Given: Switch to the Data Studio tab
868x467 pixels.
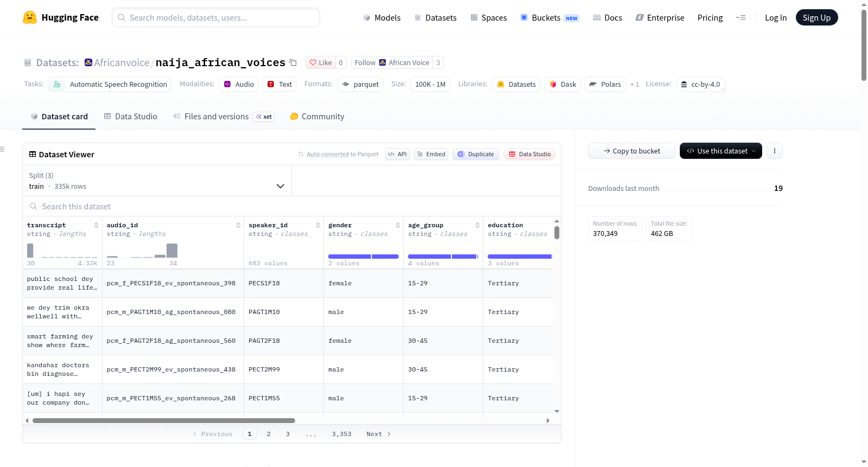Looking at the screenshot, I should point(131,116).
